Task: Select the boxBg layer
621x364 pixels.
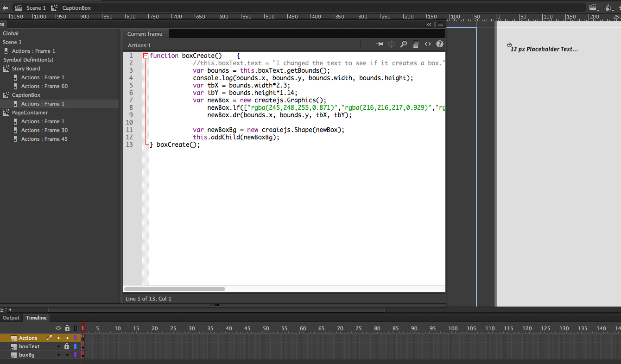Action: pyautogui.click(x=27, y=355)
